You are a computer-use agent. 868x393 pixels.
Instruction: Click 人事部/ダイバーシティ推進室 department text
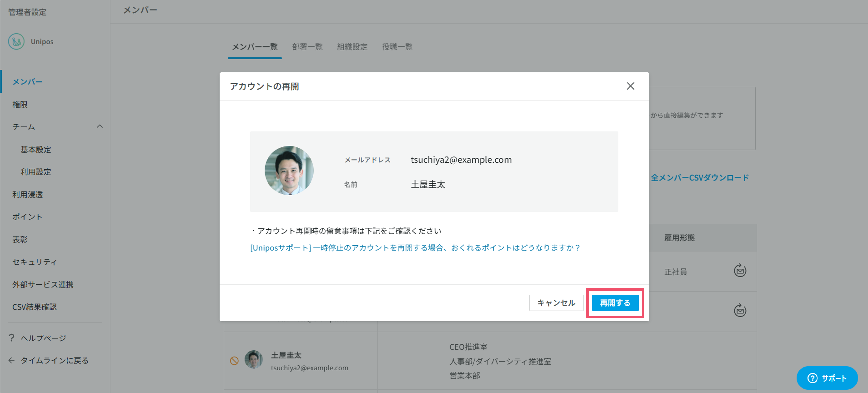(x=500, y=361)
